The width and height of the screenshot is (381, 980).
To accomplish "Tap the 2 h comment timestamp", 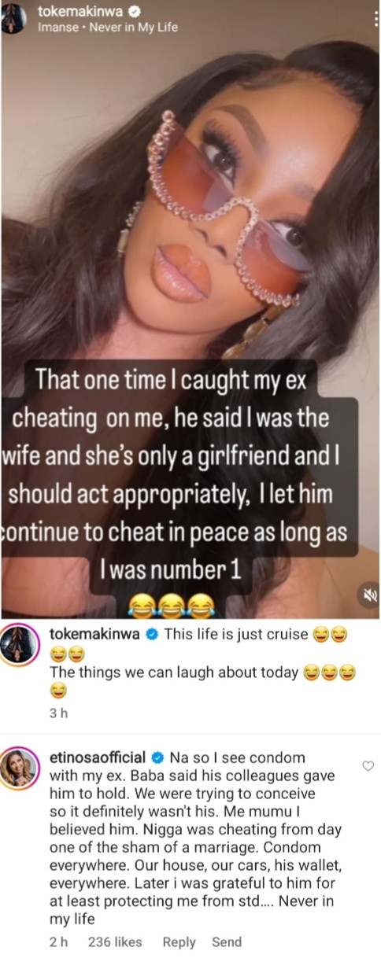I will 58,941.
